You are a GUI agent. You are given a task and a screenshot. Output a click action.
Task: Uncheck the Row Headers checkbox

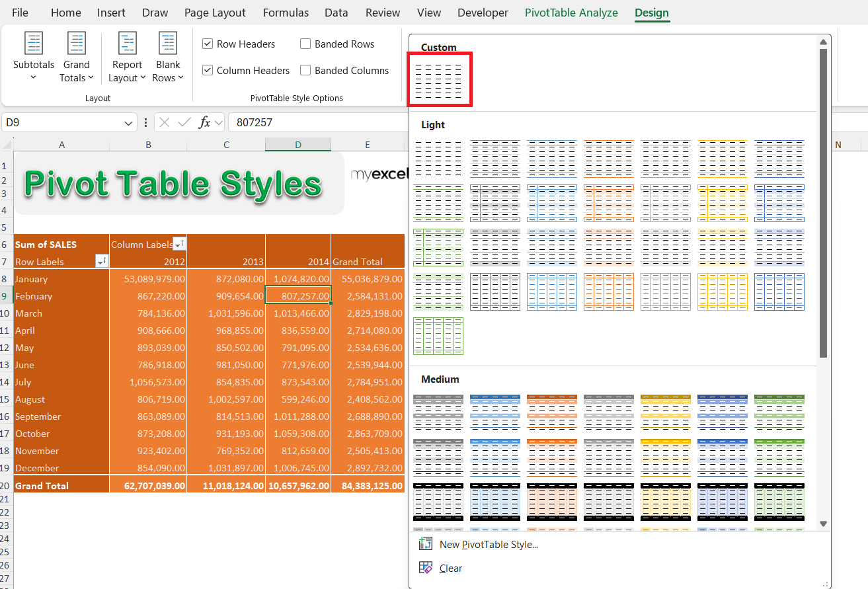click(x=208, y=44)
